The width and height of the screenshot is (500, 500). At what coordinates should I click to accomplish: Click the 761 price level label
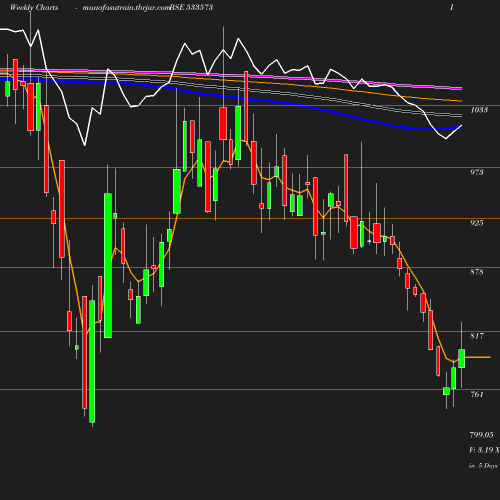[477, 394]
